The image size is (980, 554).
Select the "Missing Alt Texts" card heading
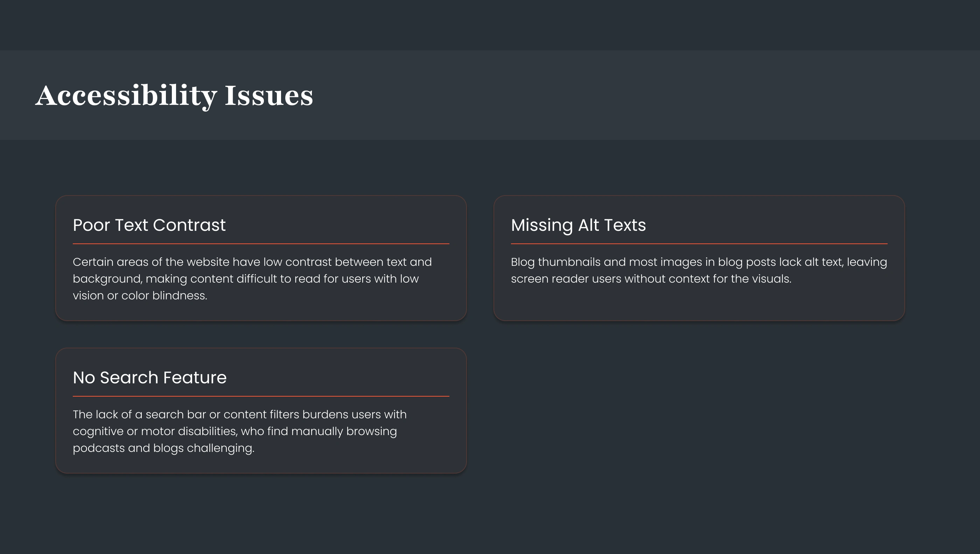pyautogui.click(x=578, y=225)
